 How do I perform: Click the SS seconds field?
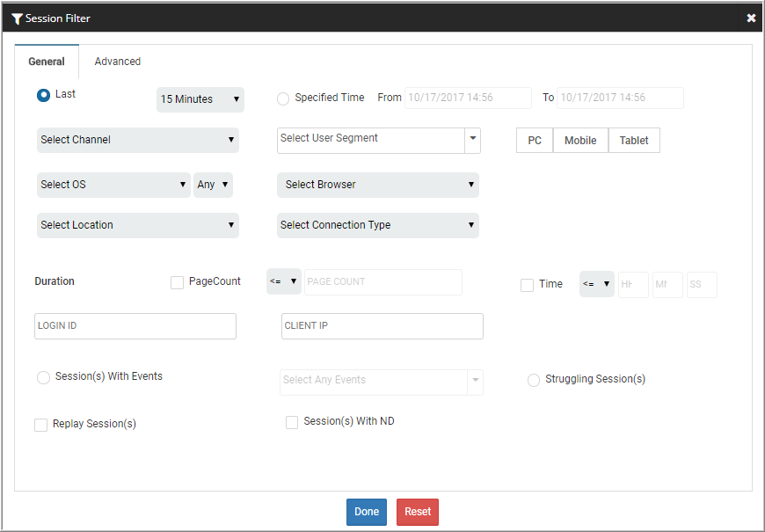[702, 285]
